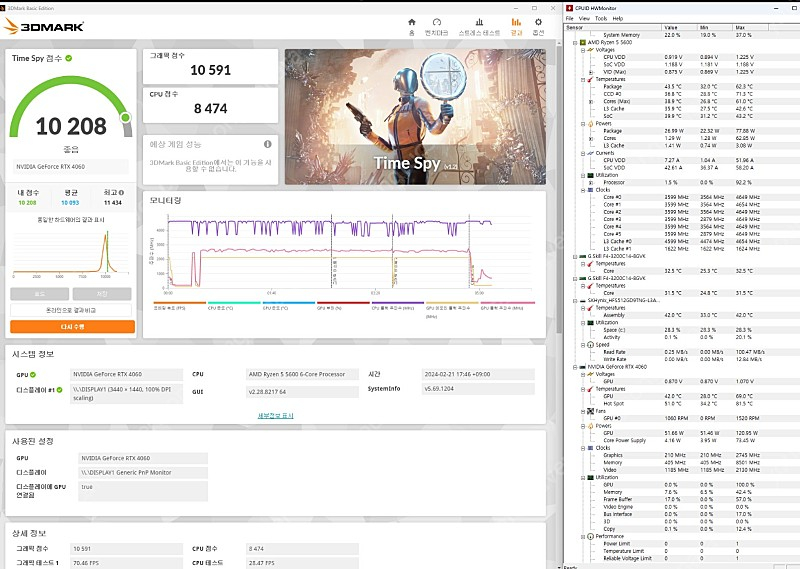Click the Value column header in HWMonitor
Viewport: 800px width, 569px height.
[x=680, y=27]
